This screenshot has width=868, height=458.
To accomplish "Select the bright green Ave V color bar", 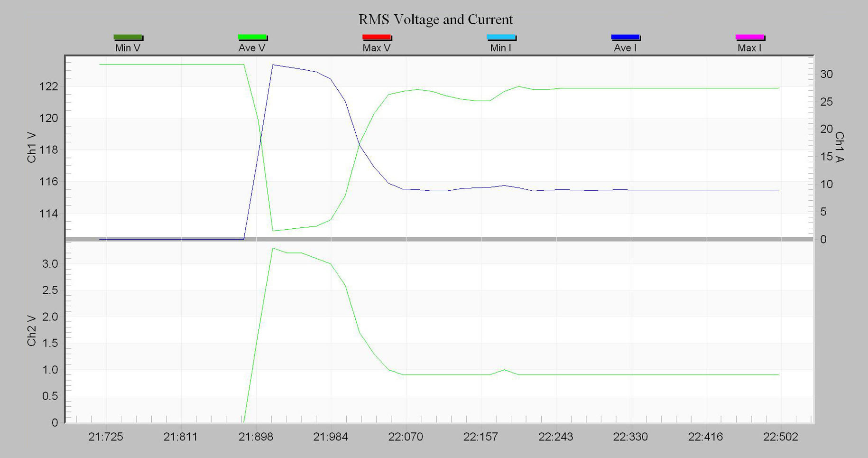I will point(253,37).
